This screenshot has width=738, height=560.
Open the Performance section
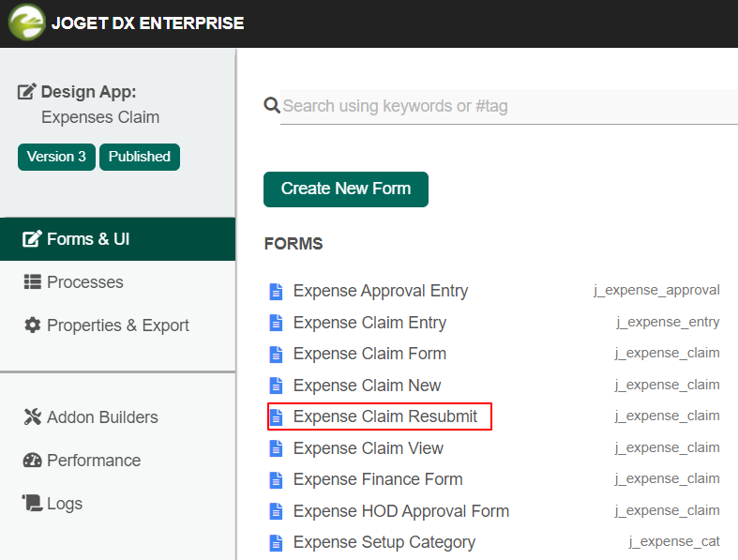(93, 461)
